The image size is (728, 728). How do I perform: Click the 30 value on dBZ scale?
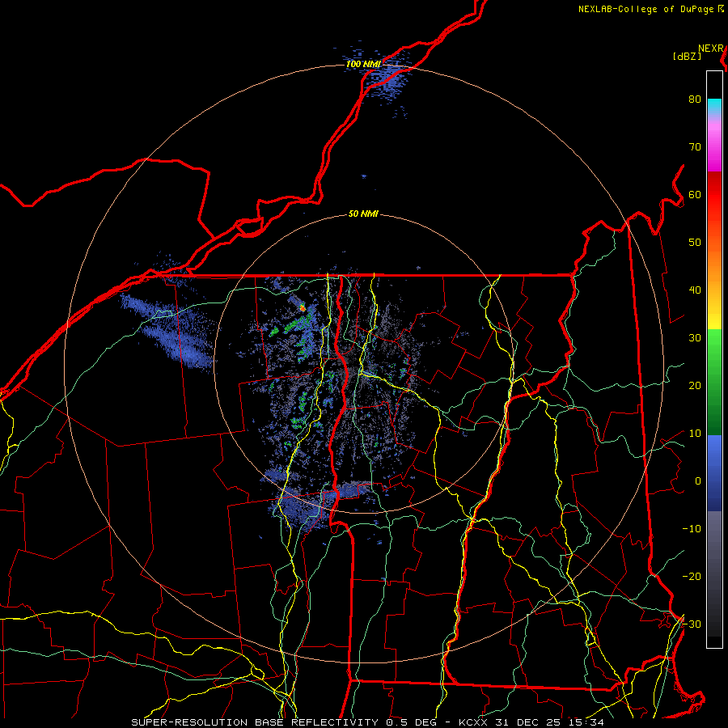695,337
